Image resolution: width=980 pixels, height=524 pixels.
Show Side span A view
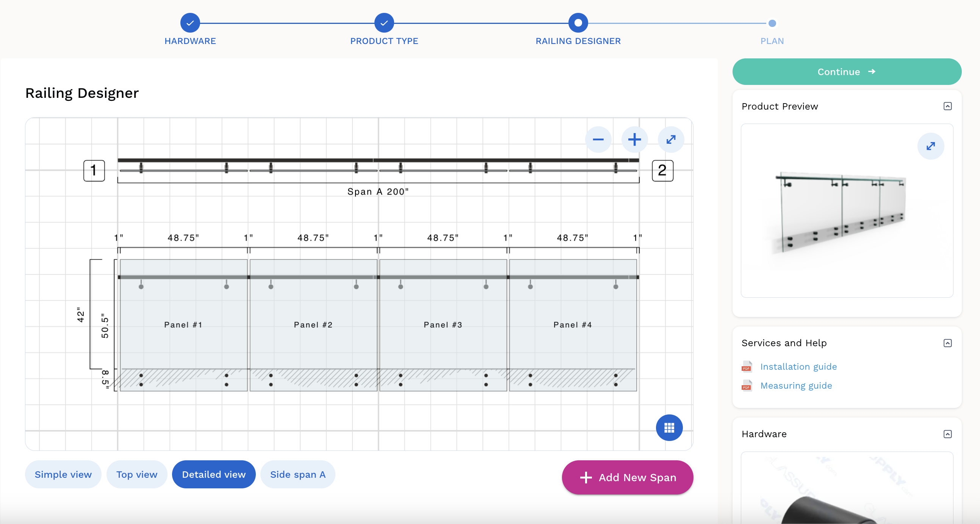[x=297, y=475]
